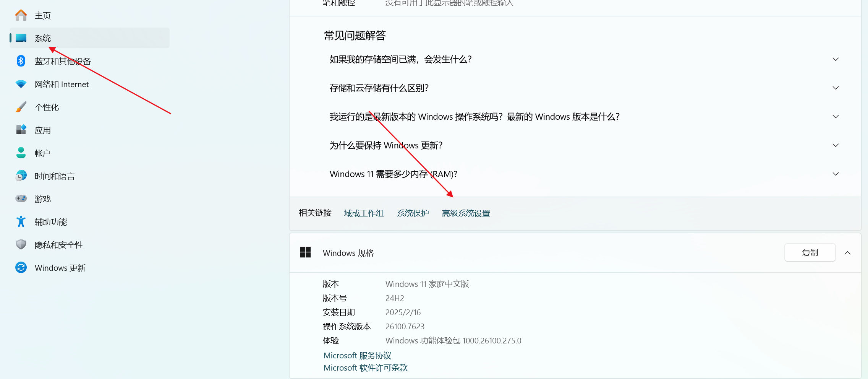
Task: Open the 高级系统设置 link
Action: (466, 213)
